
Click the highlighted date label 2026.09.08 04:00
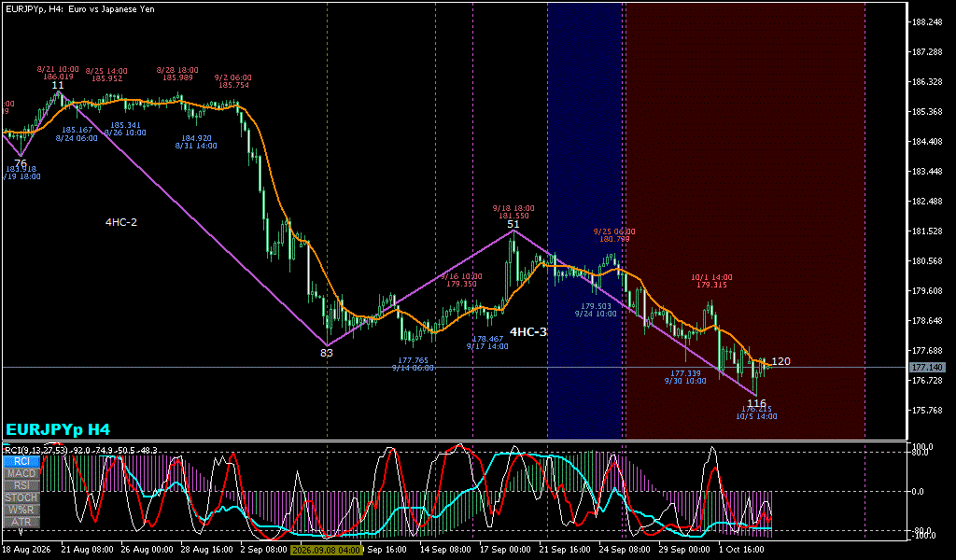[x=326, y=549]
